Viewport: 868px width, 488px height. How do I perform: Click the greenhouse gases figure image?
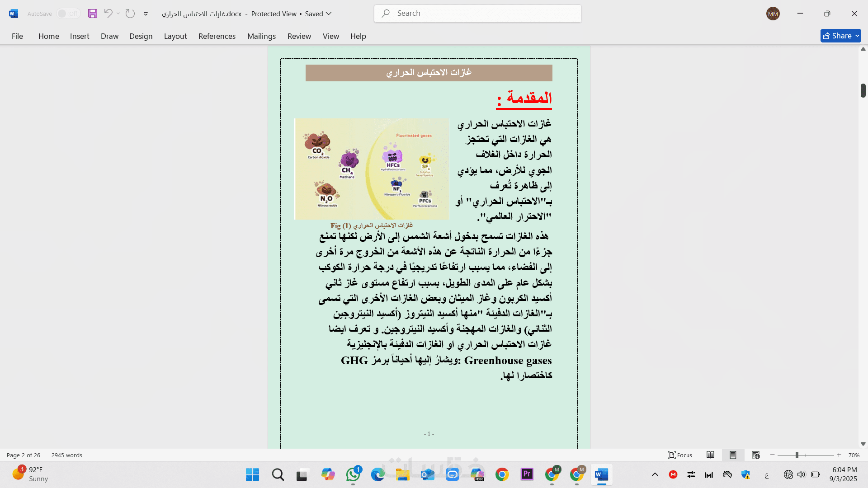pyautogui.click(x=371, y=169)
